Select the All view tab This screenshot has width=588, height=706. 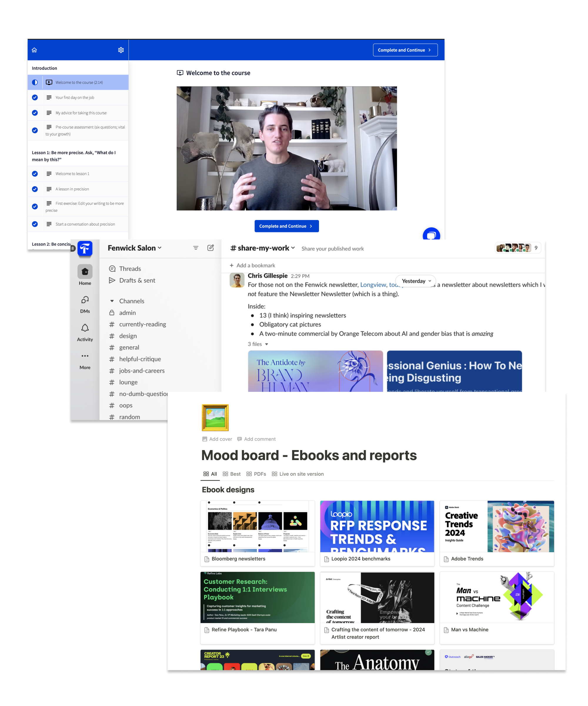click(210, 474)
